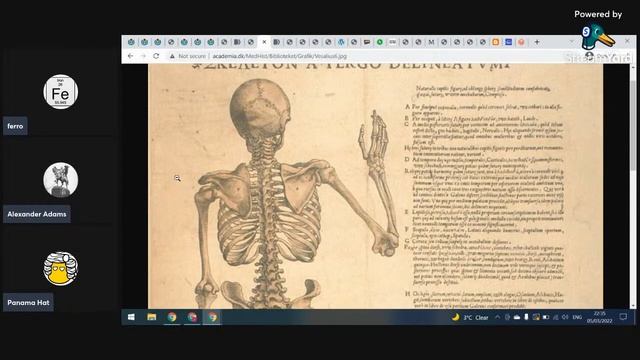Image resolution: width=640 pixels, height=360 pixels.
Task: Switch to the green circle icon tab
Action: click(x=380, y=42)
